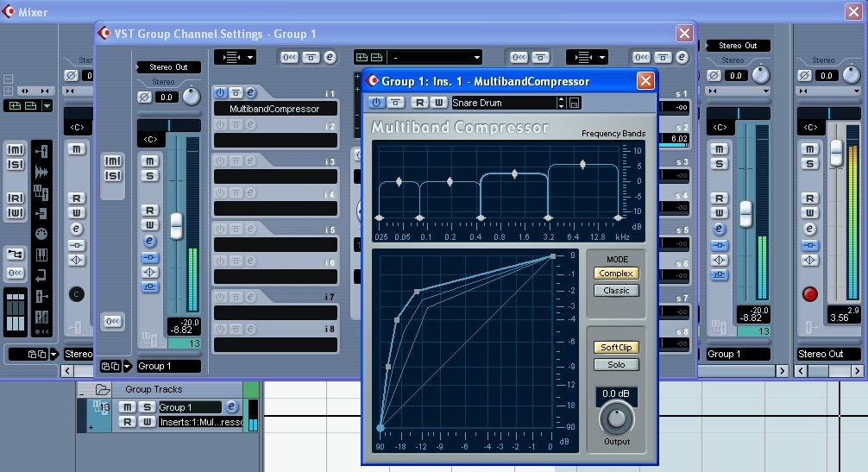Mute Stereo Out channel in Mixer

click(810, 149)
